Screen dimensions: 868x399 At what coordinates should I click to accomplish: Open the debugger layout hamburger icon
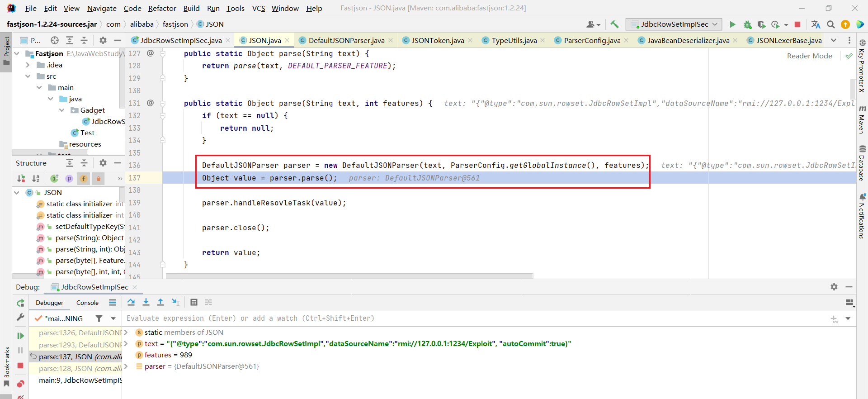113,302
